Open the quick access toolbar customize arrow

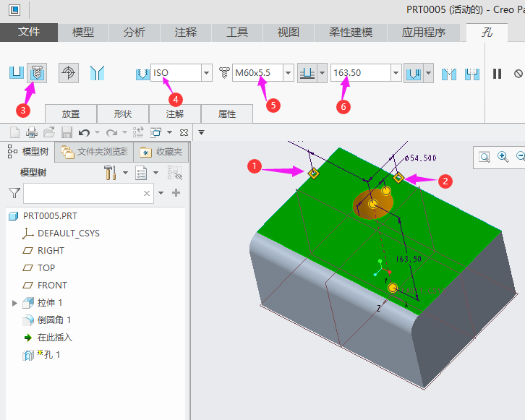pyautogui.click(x=201, y=132)
